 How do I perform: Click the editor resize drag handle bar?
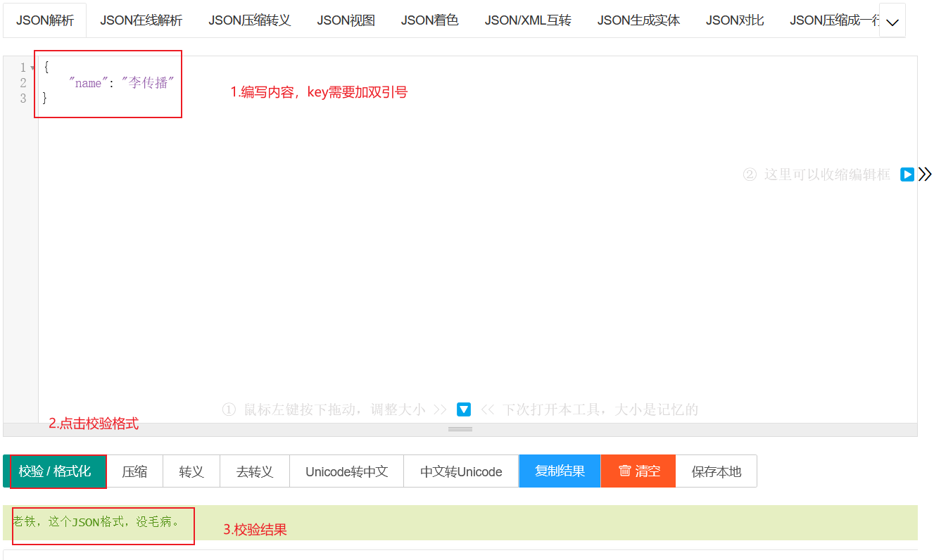tap(460, 429)
